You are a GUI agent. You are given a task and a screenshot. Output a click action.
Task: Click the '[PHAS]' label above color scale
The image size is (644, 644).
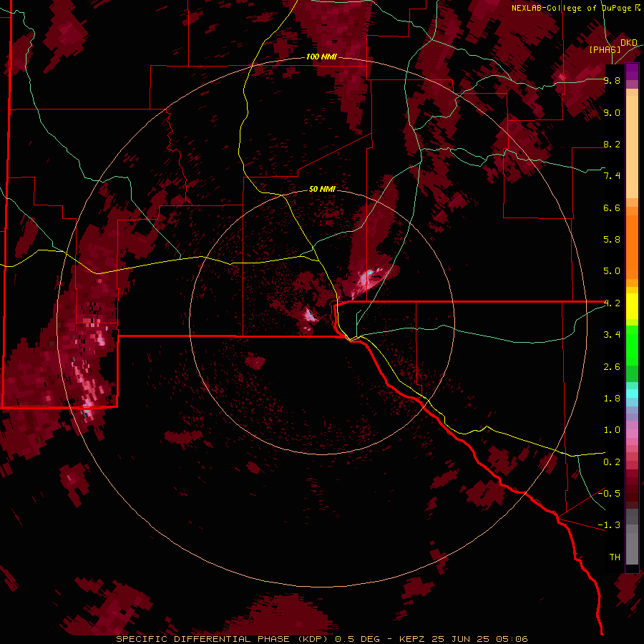[605, 50]
